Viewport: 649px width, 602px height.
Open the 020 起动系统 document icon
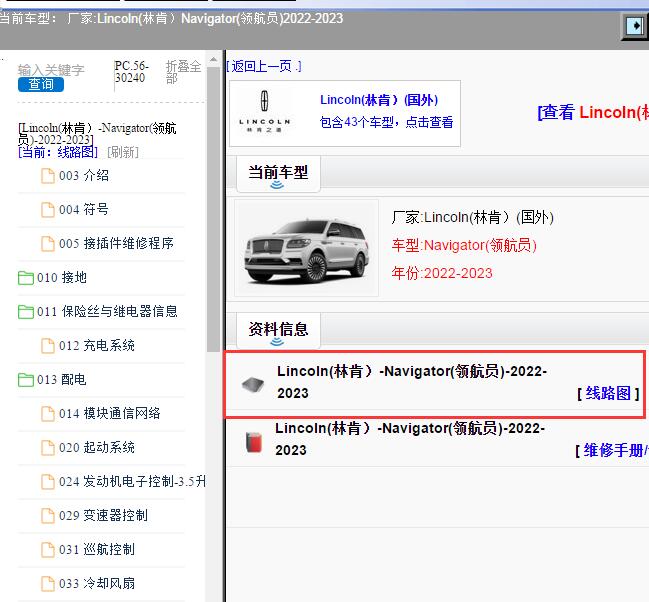pos(48,448)
